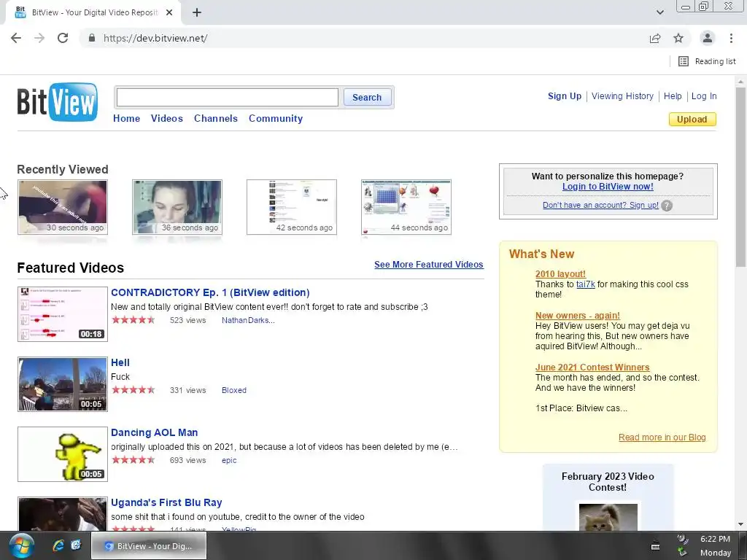Click the taskbar clock showing 6:22 PM
The height and width of the screenshot is (560, 747).
[715, 539]
